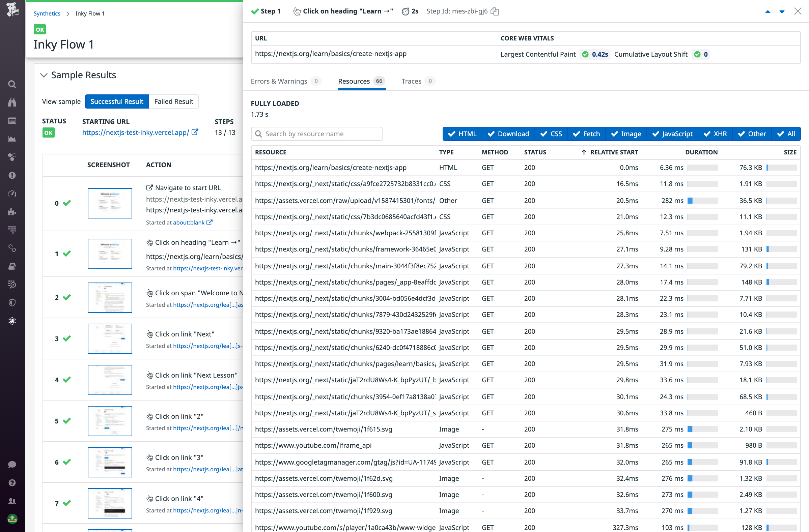This screenshot has height=532, width=809.
Task: View the Failed Result sample
Action: pos(174,101)
